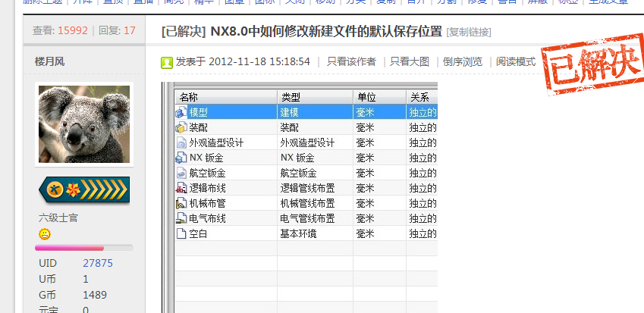Click the thread title NX8.0中如何修改新建文件的默认保存位置
This screenshot has width=644, height=313.
coord(326,32)
